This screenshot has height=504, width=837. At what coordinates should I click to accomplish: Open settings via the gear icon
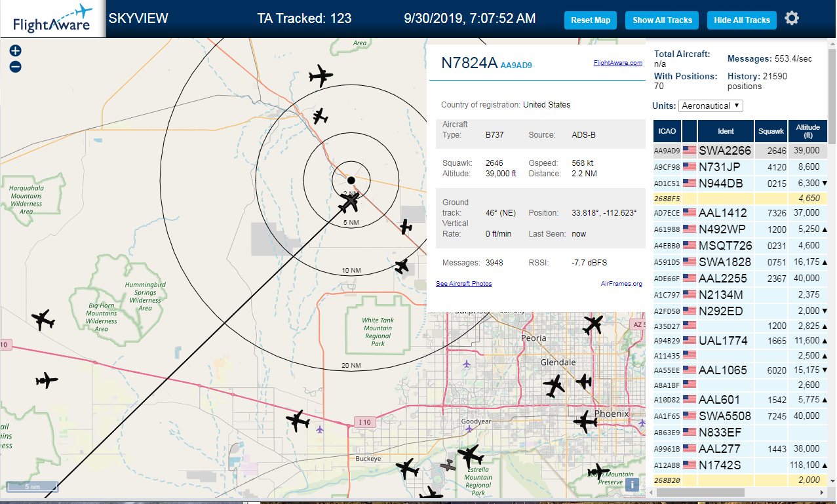[x=792, y=18]
